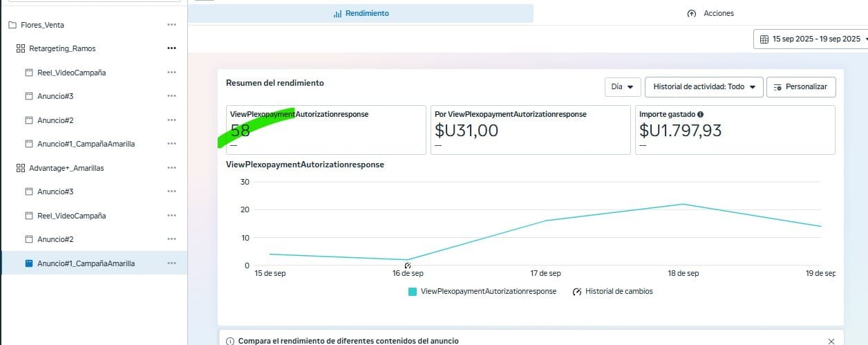Click the Flores_Venta campaign folder icon

coord(12,25)
